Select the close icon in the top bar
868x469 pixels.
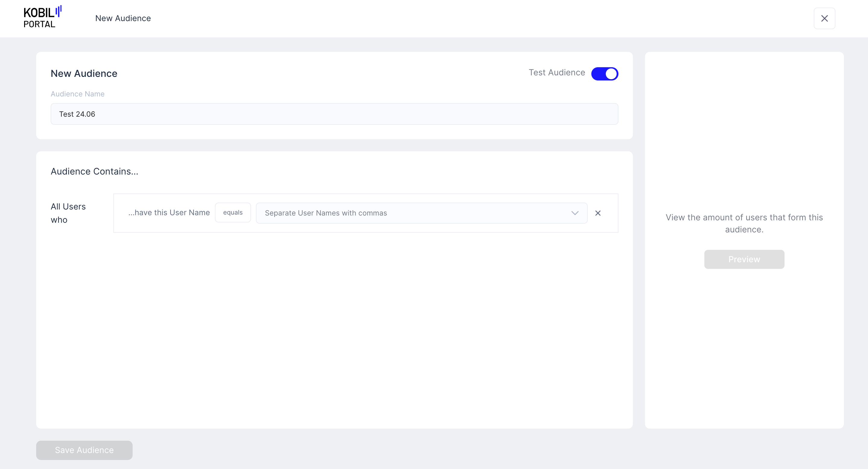coord(825,18)
